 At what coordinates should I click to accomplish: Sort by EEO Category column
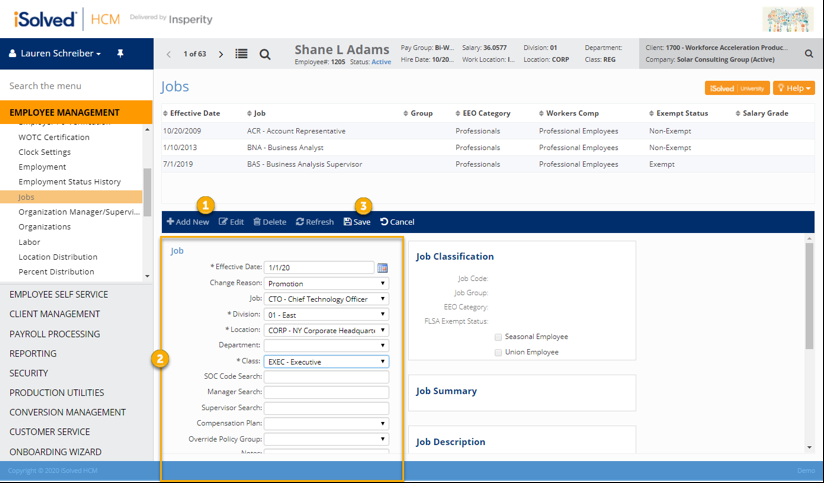point(483,113)
